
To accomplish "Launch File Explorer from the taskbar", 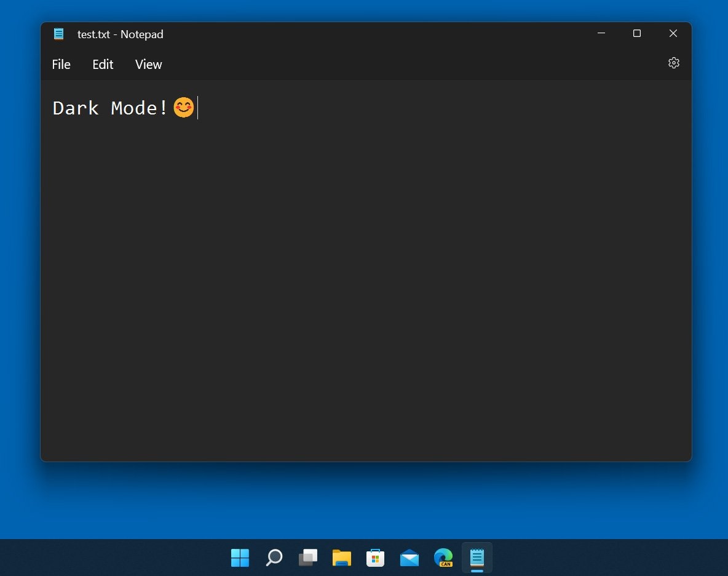I will (x=342, y=558).
